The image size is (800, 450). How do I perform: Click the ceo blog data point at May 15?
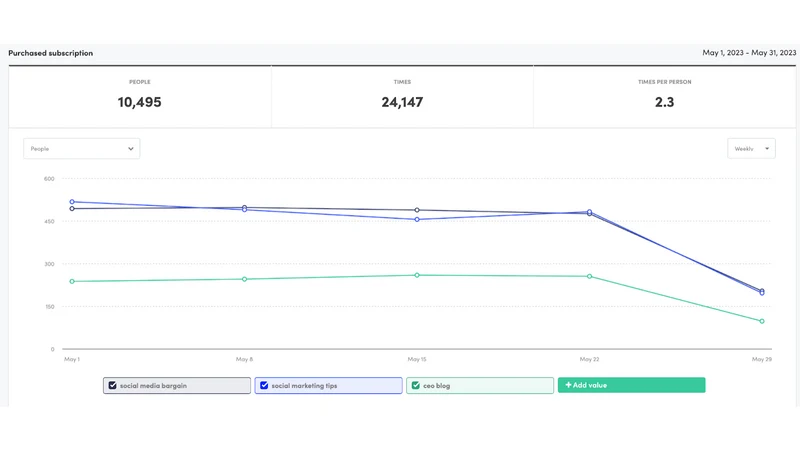417,275
